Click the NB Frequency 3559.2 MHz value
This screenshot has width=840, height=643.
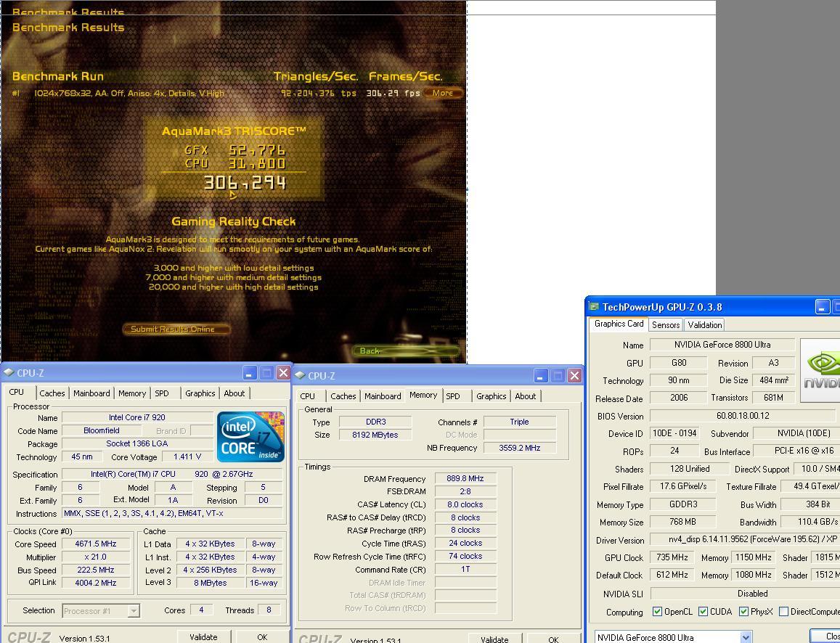pyautogui.click(x=520, y=448)
